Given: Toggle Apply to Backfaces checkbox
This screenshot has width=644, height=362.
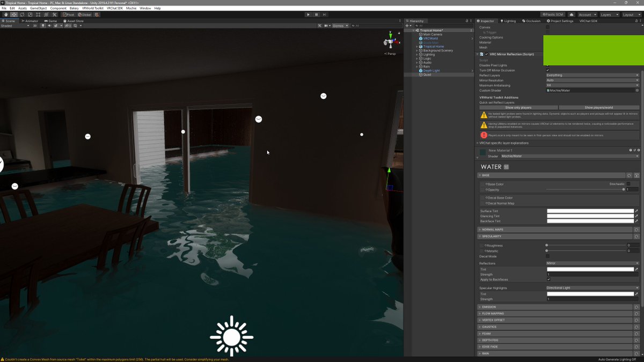Looking at the screenshot, I should click(x=548, y=279).
